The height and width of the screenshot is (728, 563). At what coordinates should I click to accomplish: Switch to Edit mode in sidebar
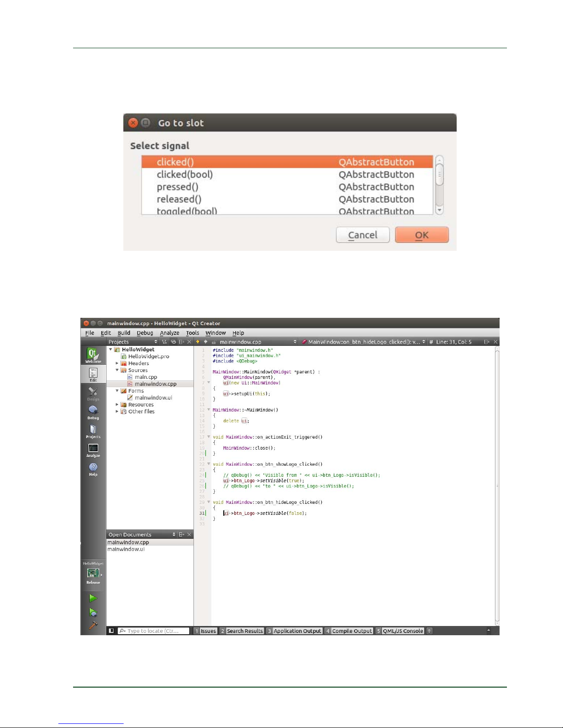93,374
